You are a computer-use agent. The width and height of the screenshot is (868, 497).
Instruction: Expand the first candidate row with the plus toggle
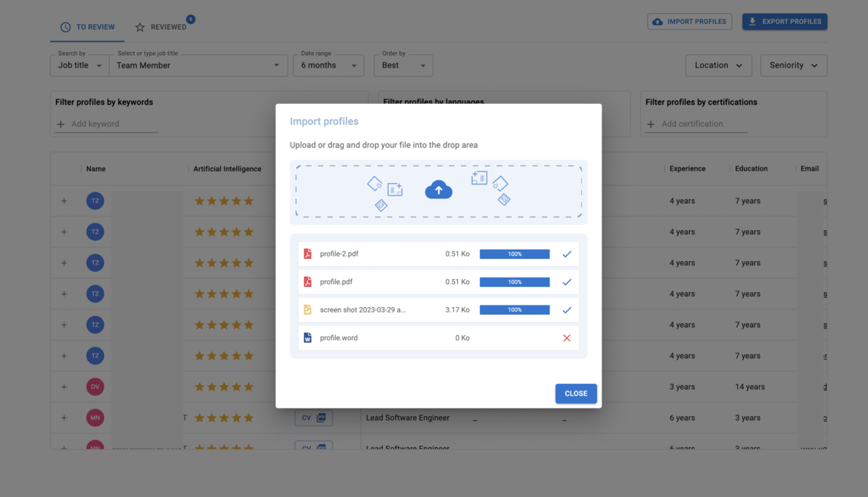tap(64, 200)
